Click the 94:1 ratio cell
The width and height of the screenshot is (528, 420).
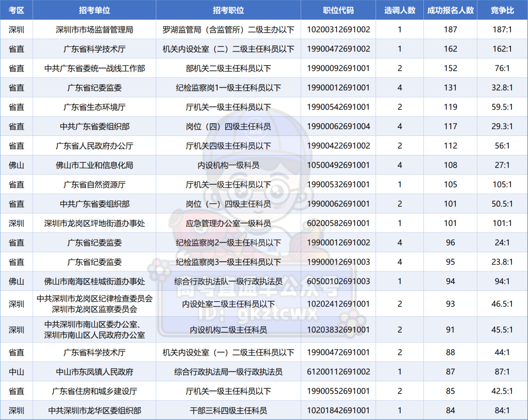502,282
